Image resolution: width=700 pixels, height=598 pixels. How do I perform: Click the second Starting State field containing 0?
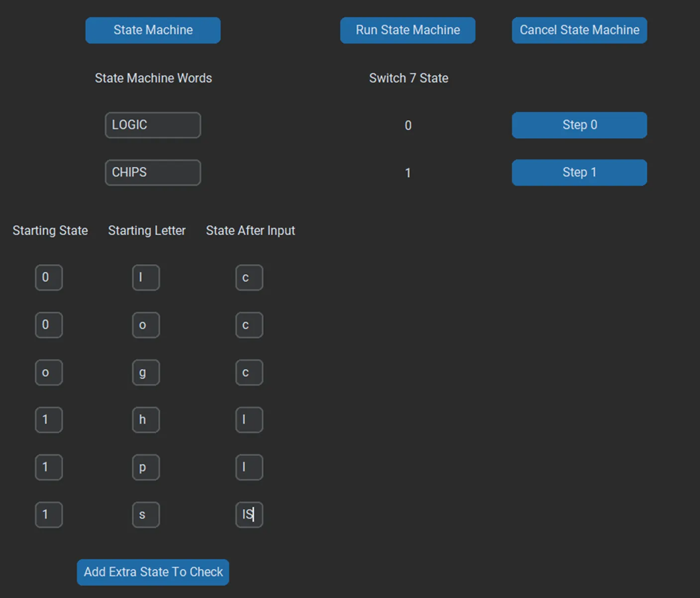(x=48, y=324)
